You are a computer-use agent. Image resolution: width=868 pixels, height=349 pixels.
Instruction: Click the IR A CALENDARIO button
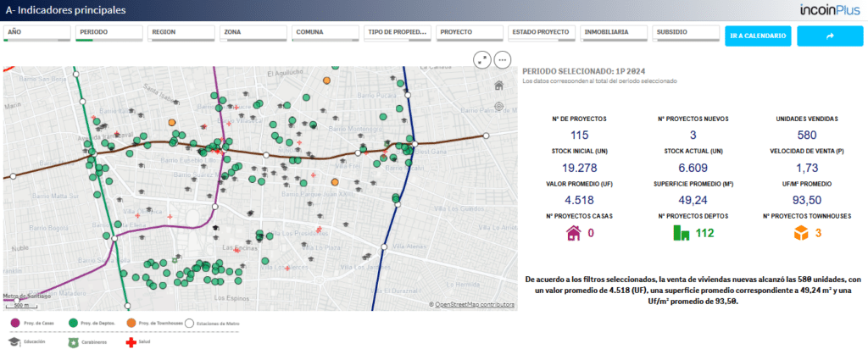[758, 36]
